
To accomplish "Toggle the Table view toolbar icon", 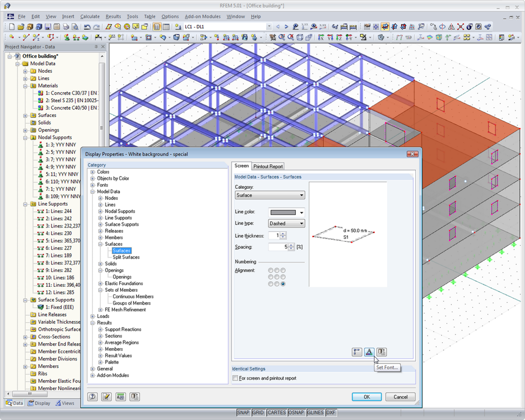I will pyautogui.click(x=166, y=27).
